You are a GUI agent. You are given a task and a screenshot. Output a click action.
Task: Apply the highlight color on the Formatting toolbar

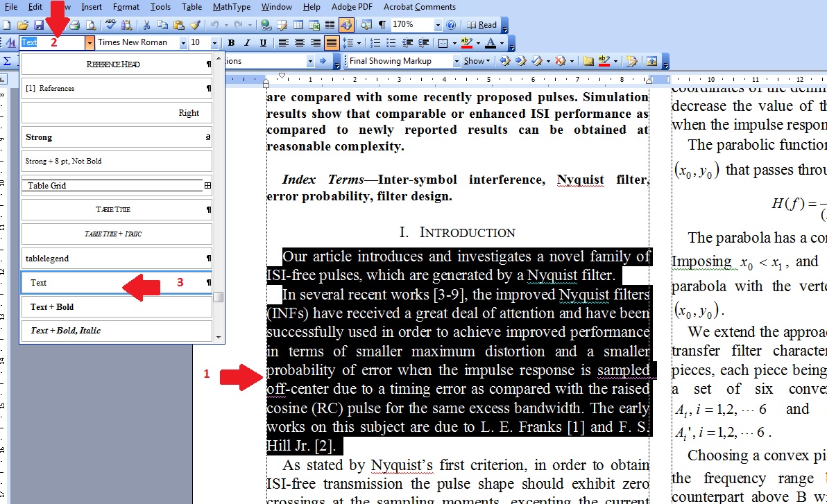pos(467,43)
